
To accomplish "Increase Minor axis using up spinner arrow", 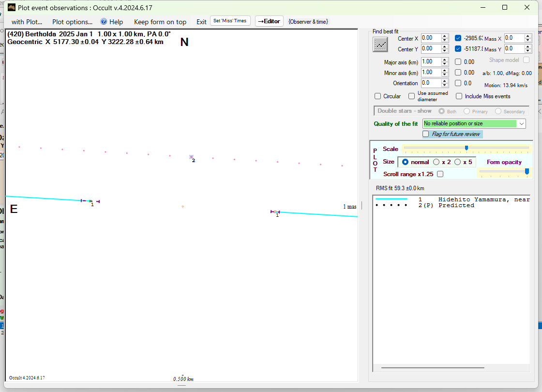I will coord(444,70).
